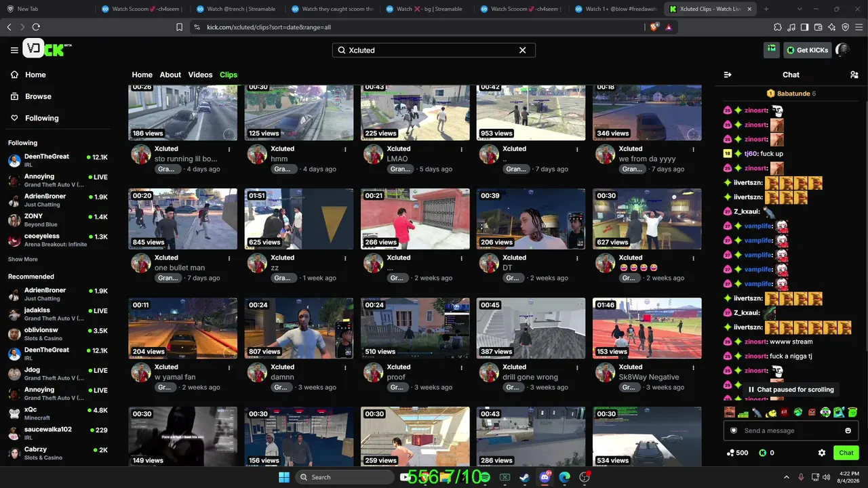
Task: Open Brave VPN shield icon
Action: click(845, 27)
